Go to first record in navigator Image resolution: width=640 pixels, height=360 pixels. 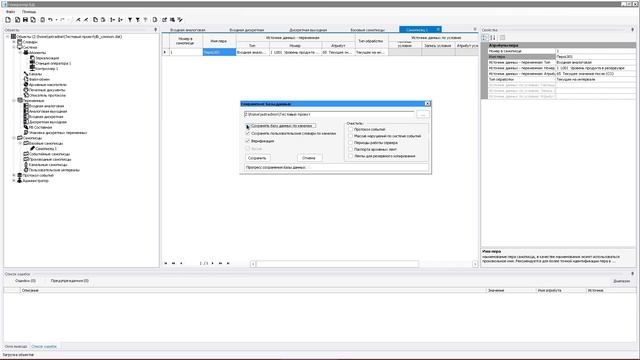coord(166,263)
